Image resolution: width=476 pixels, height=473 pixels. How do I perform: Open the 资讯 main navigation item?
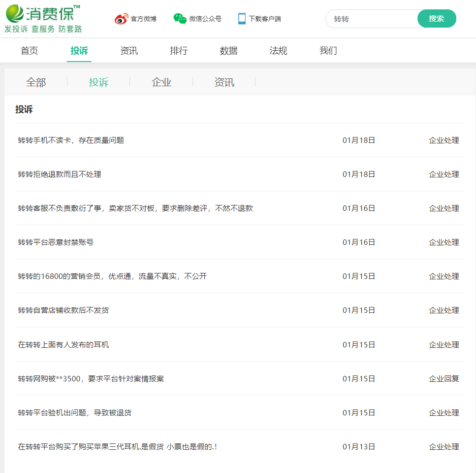(129, 50)
